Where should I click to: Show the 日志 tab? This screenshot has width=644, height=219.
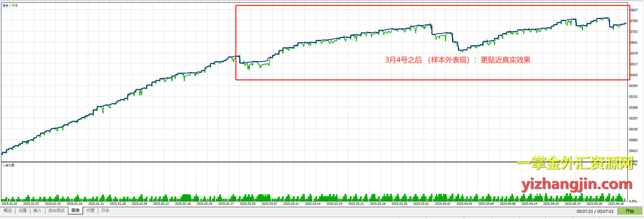(x=105, y=211)
